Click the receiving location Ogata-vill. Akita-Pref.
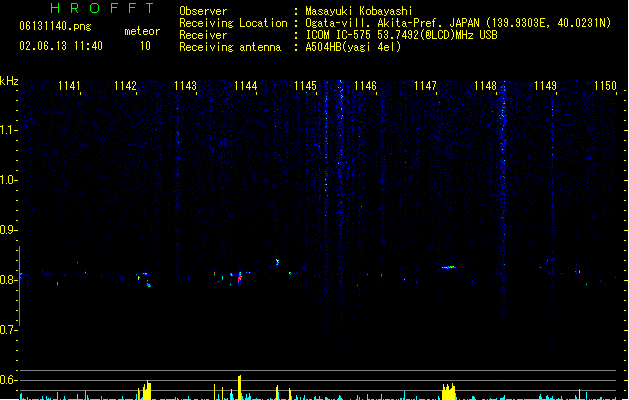 click(374, 23)
